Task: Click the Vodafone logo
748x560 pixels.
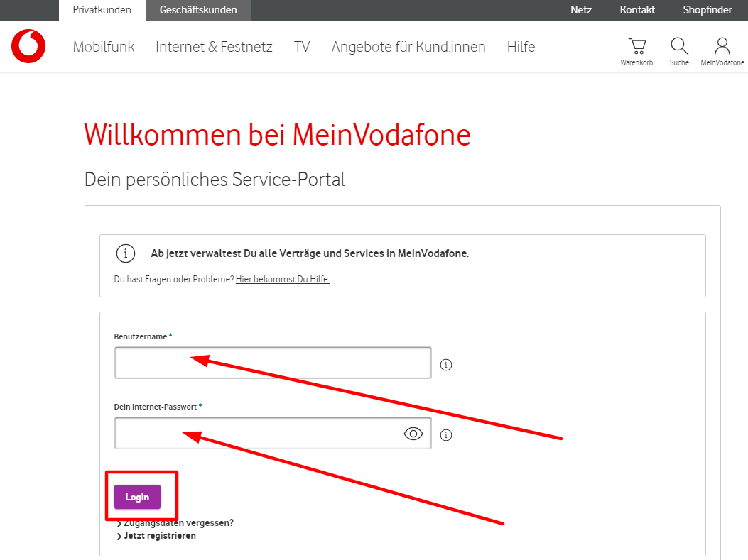Action: tap(28, 46)
